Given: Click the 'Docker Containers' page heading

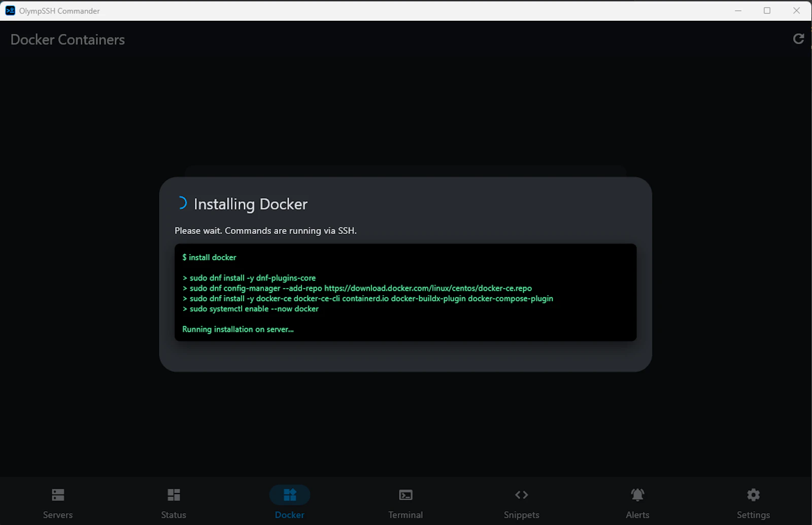Looking at the screenshot, I should click(x=67, y=40).
